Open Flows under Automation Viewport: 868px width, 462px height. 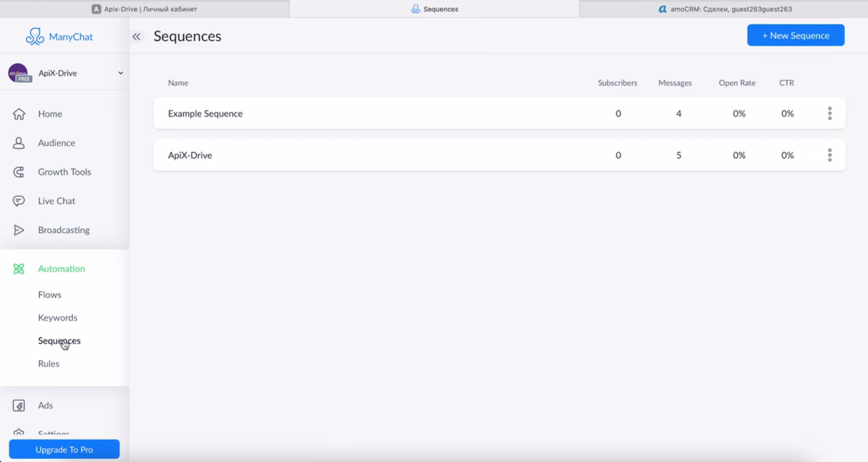[50, 295]
